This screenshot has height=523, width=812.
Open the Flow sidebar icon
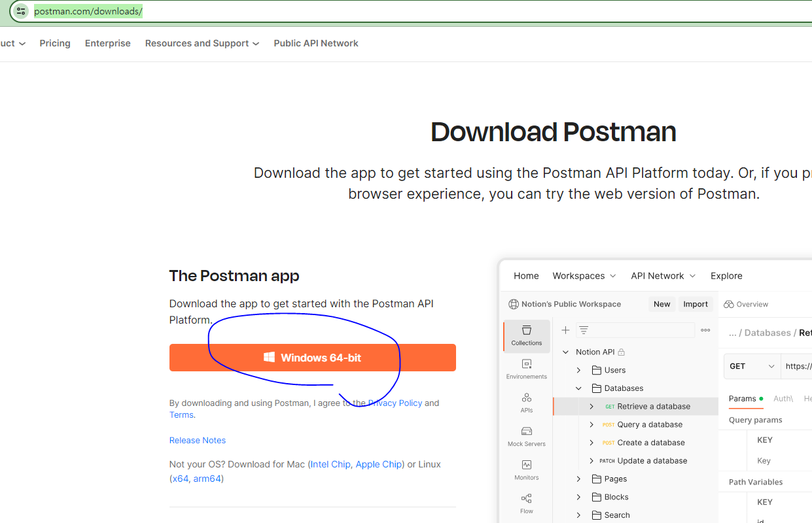527,503
